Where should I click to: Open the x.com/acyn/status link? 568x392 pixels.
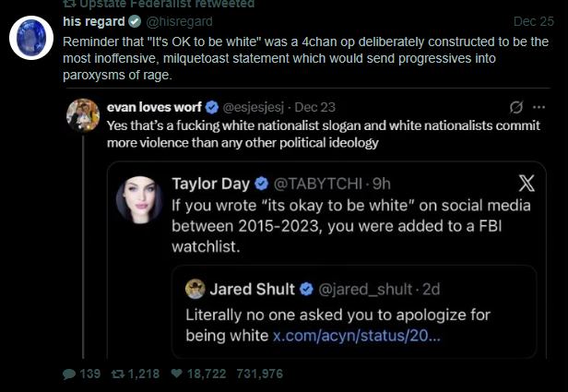click(356, 334)
